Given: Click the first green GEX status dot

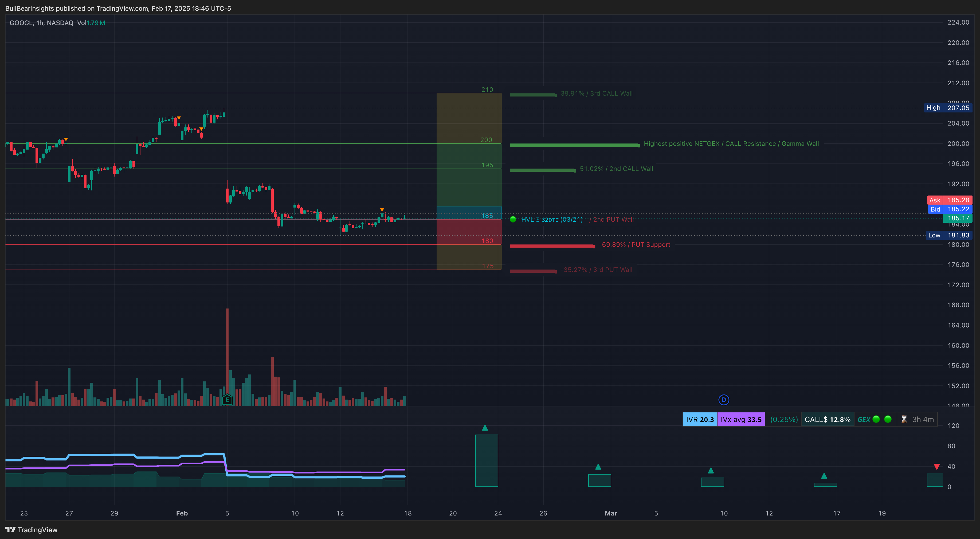Looking at the screenshot, I should (x=876, y=419).
